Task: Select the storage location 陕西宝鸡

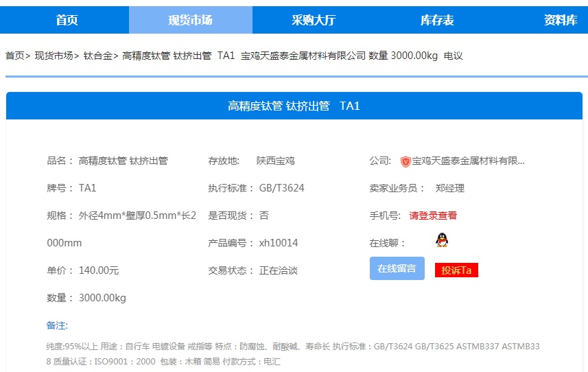Action: [276, 161]
